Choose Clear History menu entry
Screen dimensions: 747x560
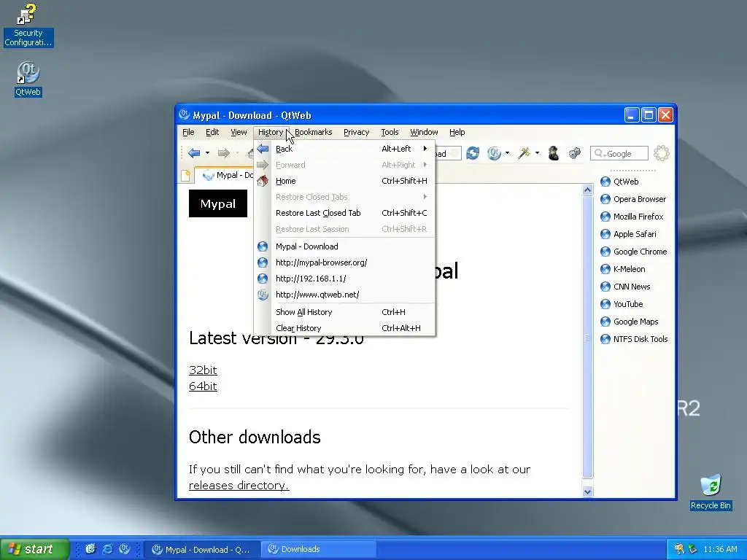click(x=344, y=329)
